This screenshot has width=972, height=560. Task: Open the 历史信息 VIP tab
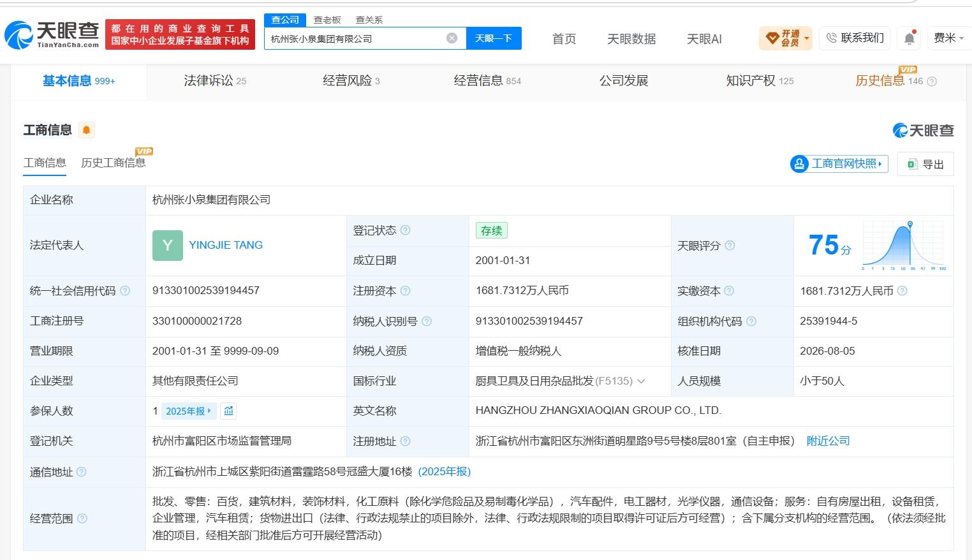pos(888,81)
